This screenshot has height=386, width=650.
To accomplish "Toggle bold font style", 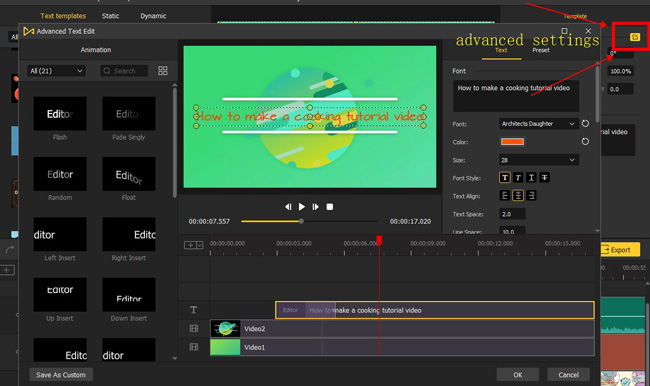I will click(504, 178).
